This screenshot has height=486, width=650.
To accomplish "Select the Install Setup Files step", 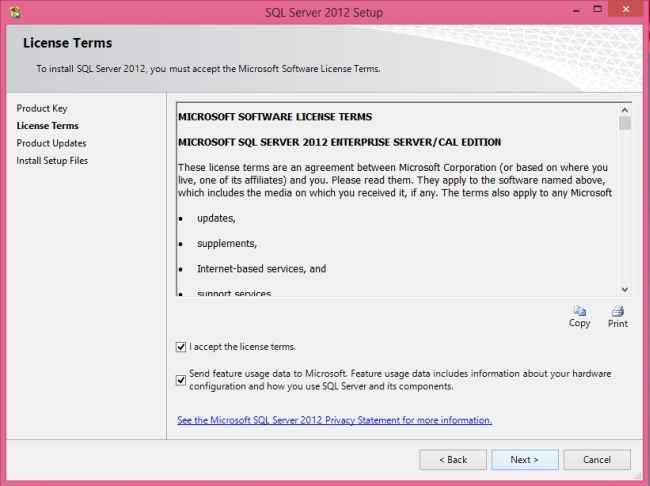I will 52,160.
